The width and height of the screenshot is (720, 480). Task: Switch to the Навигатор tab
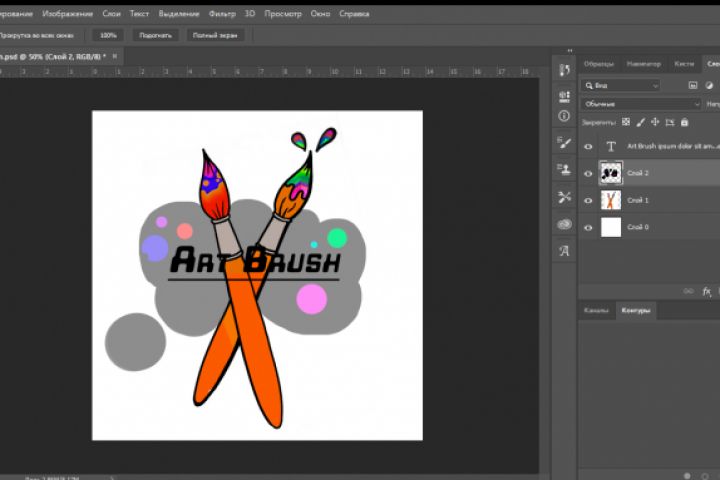point(643,63)
